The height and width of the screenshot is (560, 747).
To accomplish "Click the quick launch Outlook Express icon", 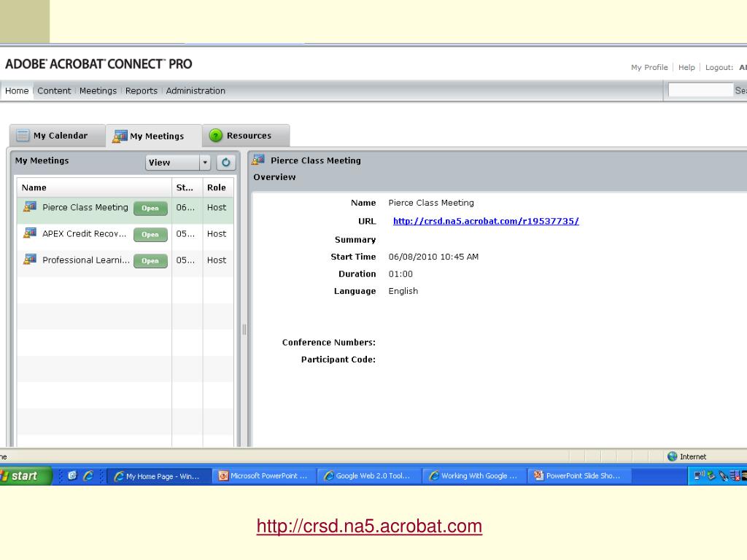I will pos(72,475).
